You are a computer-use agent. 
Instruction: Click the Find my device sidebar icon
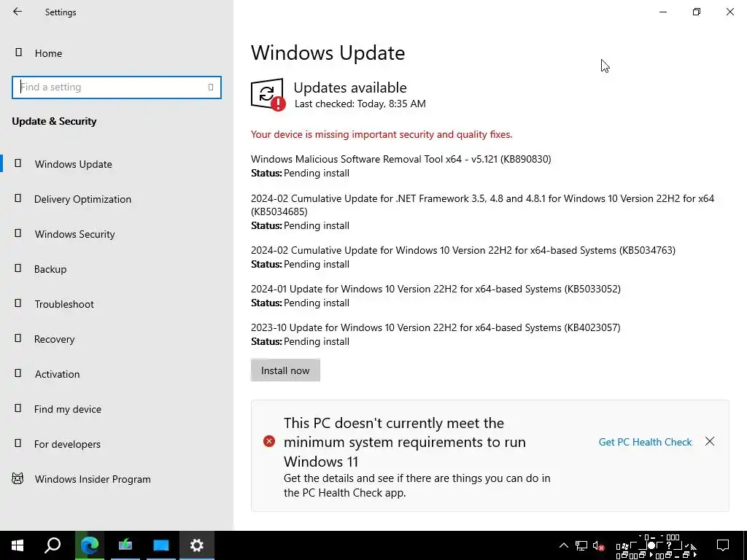[18, 408]
